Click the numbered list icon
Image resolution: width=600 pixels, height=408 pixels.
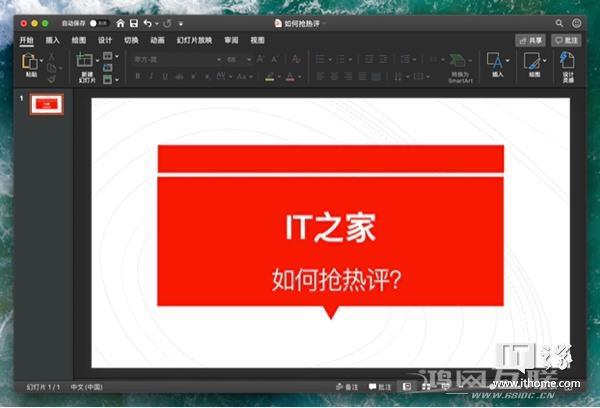click(341, 59)
